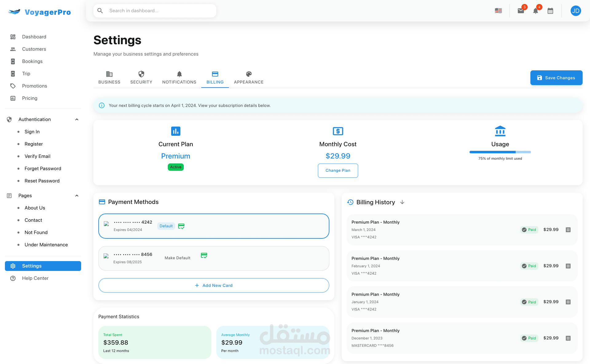The image size is (590, 364).
Task: Switch to the Security tab
Action: (x=141, y=77)
